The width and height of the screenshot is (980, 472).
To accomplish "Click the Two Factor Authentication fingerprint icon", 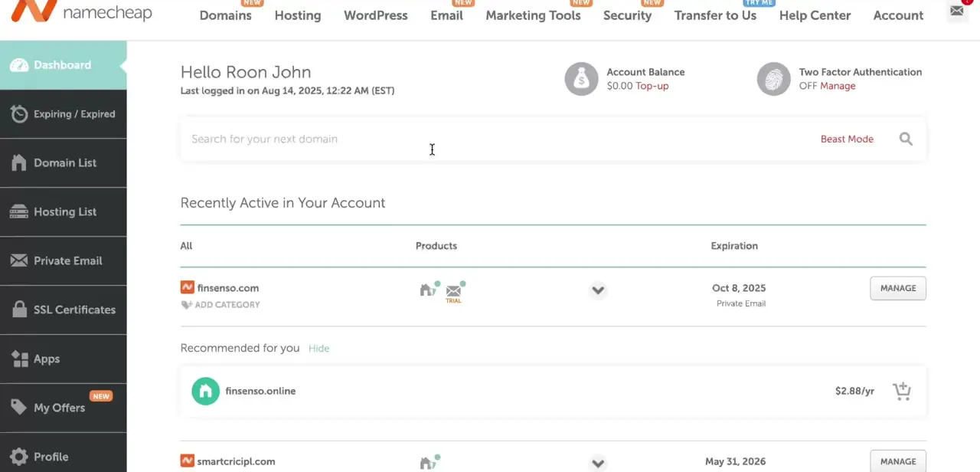I will (773, 79).
